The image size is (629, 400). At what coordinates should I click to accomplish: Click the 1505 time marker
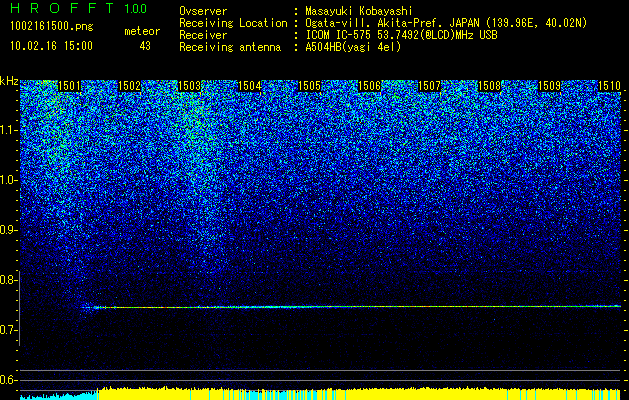[x=309, y=86]
